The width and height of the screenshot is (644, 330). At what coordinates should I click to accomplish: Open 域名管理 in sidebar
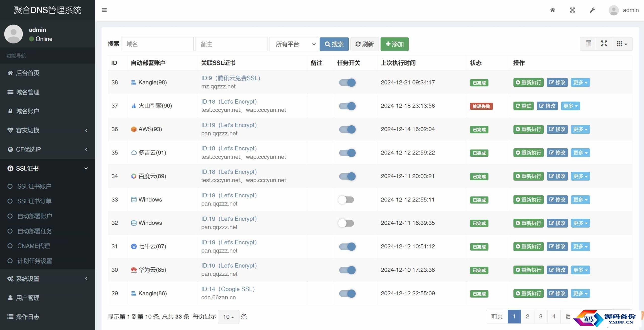coord(48,92)
